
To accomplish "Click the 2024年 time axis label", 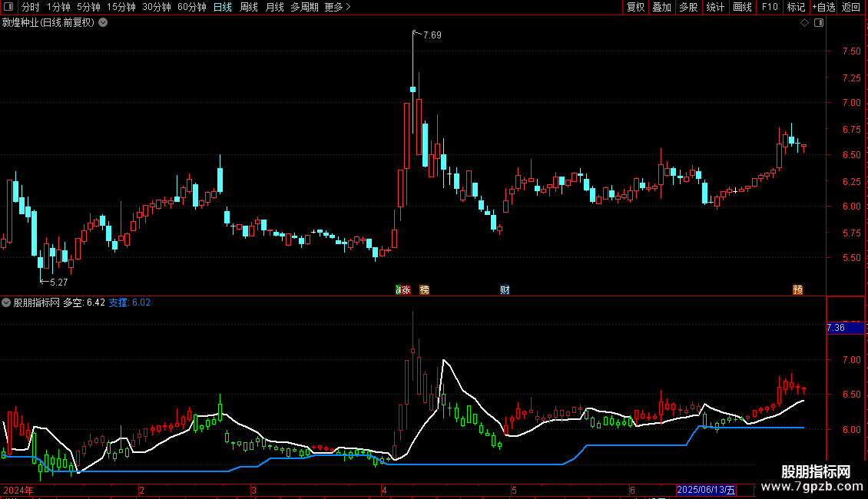I will pyautogui.click(x=18, y=490).
